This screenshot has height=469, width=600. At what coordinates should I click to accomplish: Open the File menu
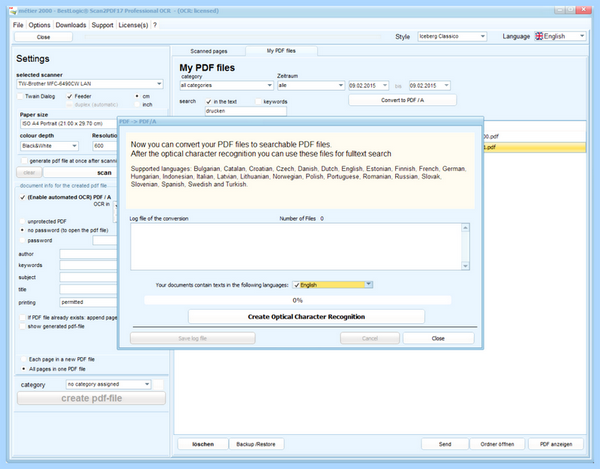pyautogui.click(x=18, y=25)
